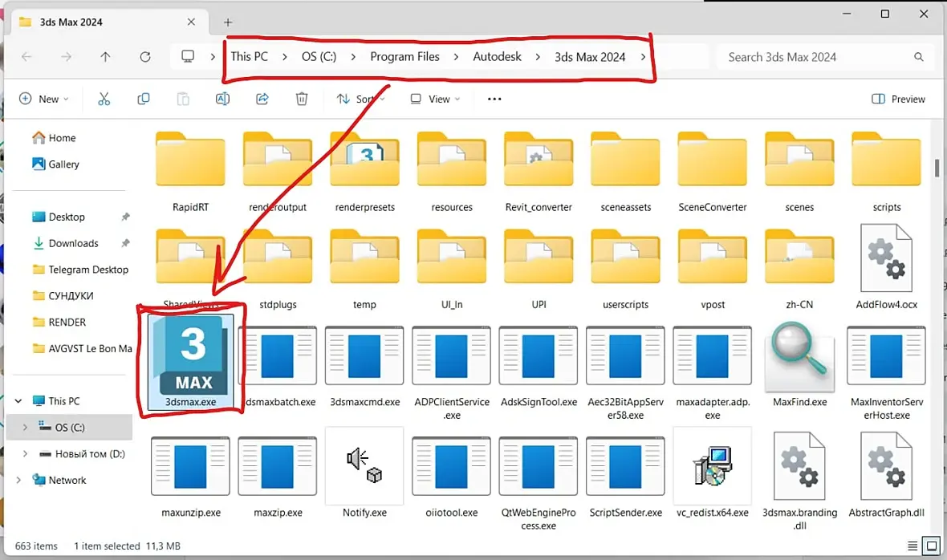Select the MaxFind.exe magnifier icon

point(799,357)
